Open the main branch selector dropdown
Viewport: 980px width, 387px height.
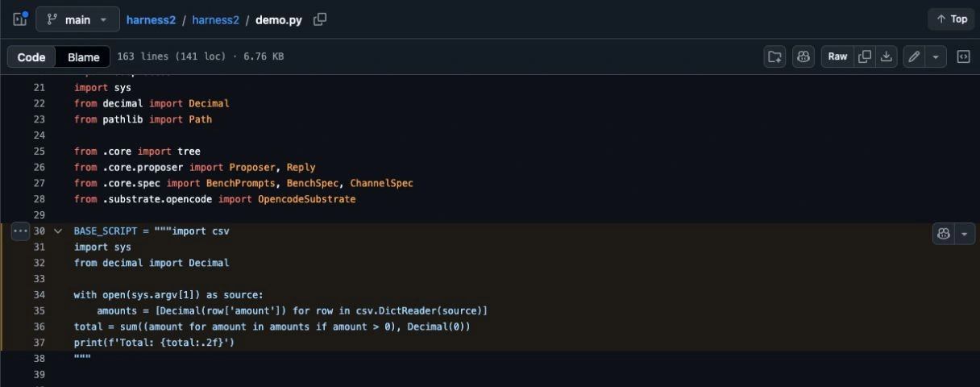click(77, 19)
